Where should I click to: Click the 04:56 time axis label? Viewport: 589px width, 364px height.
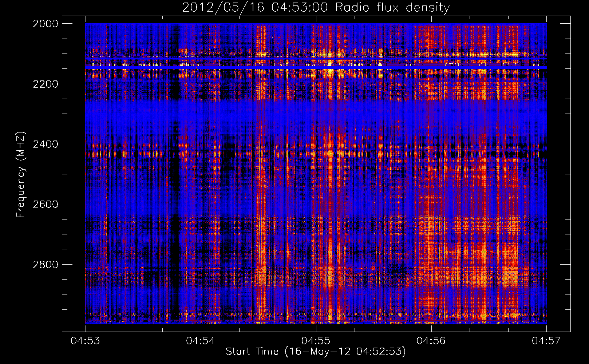[x=431, y=341]
